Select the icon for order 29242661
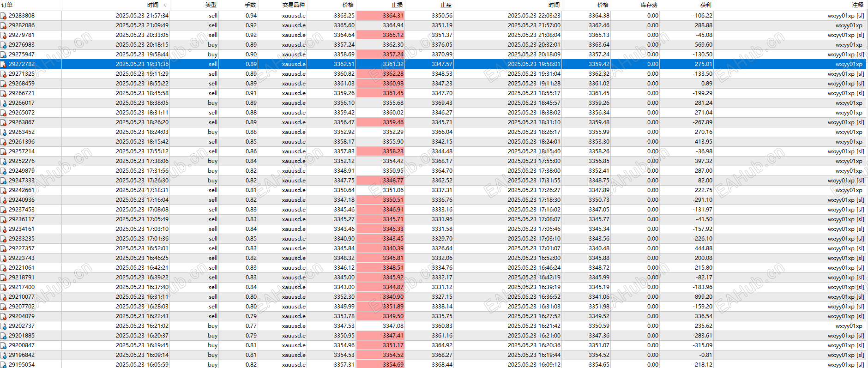 [3, 190]
